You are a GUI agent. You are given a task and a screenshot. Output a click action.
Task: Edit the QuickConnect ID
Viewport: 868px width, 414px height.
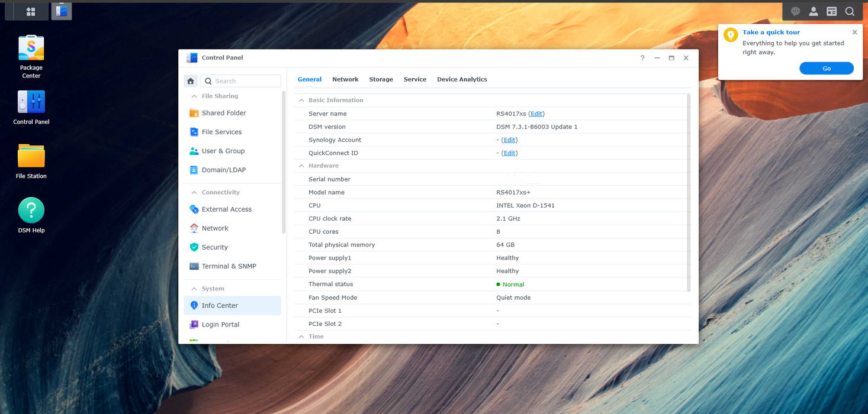pyautogui.click(x=509, y=153)
